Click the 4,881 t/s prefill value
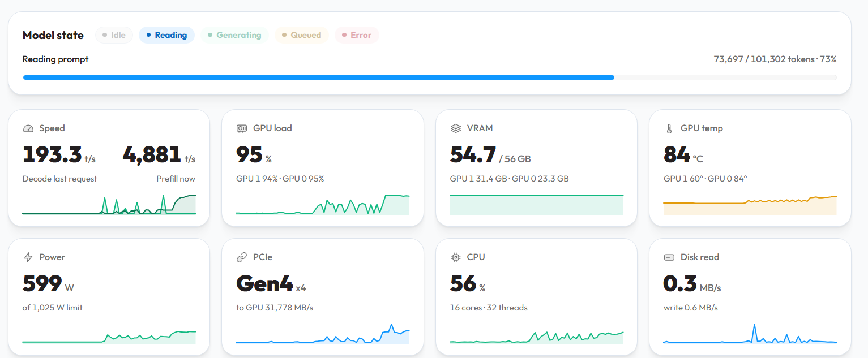 (x=159, y=155)
